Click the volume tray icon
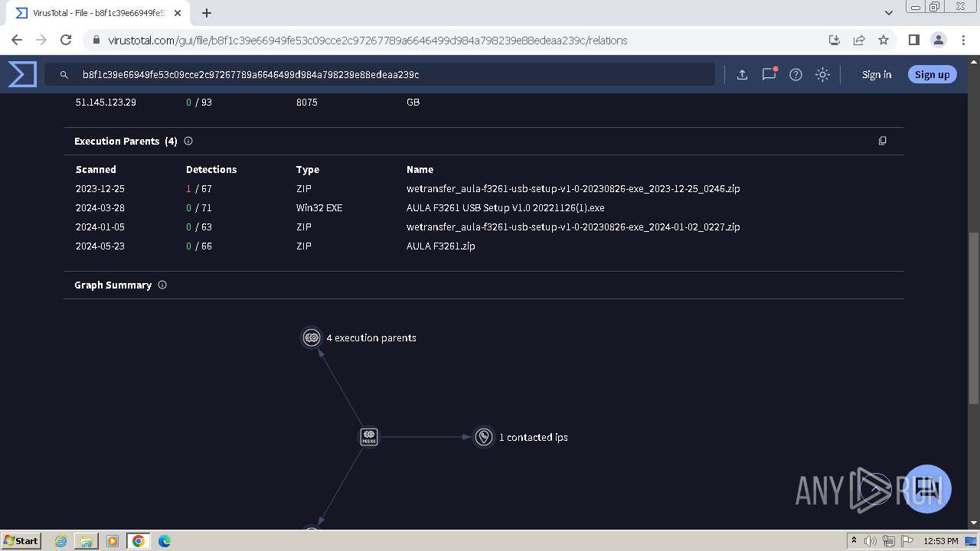Screen dimensions: 980x551 pos(871,541)
